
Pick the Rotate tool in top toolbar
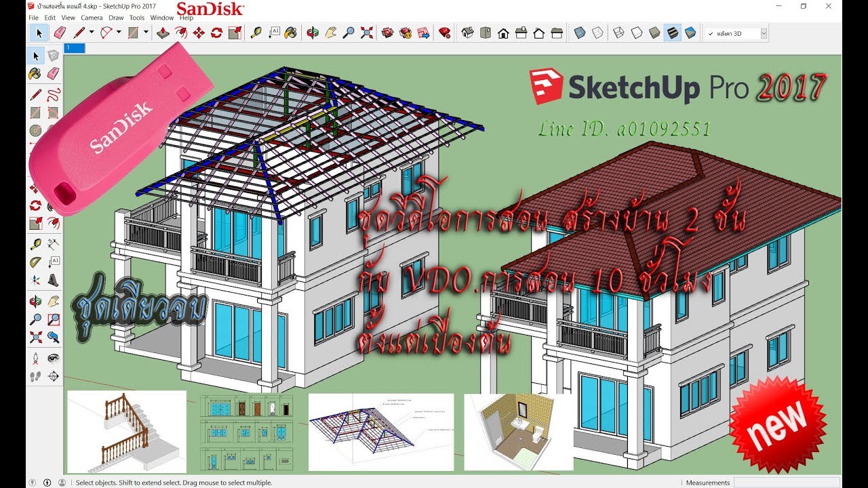[216, 33]
